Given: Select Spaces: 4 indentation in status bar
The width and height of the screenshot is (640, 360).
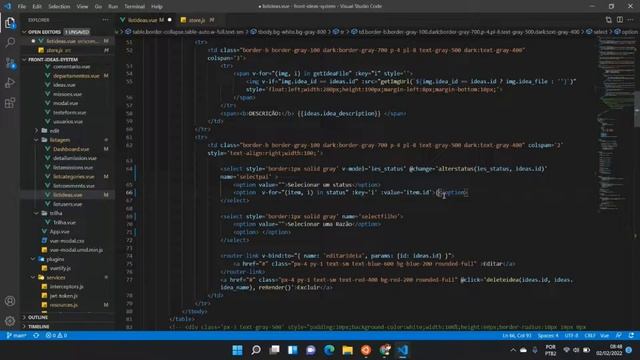Looking at the screenshot, I should tap(548, 336).
